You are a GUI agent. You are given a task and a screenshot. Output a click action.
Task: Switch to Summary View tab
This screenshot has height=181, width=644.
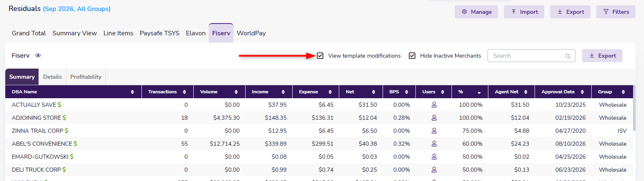coord(75,33)
